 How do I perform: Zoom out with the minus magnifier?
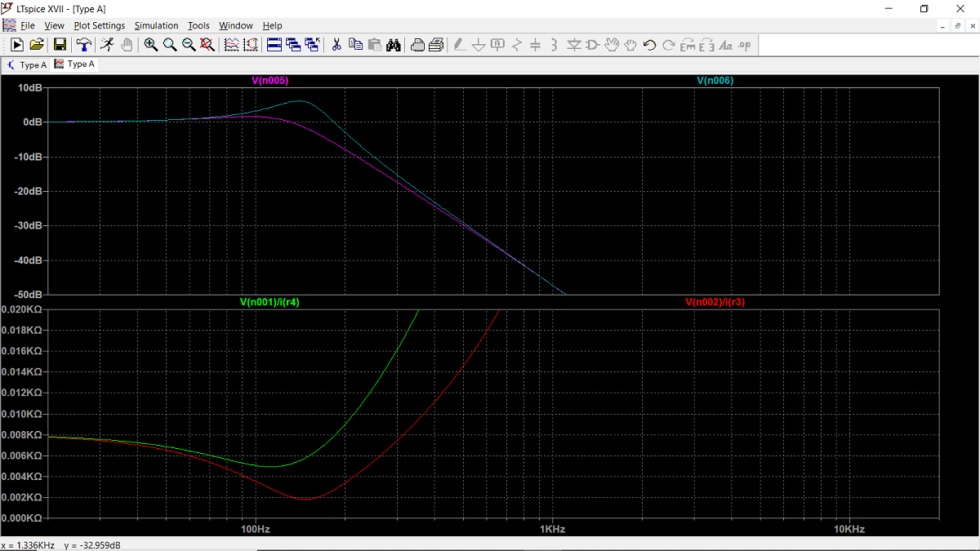189,45
